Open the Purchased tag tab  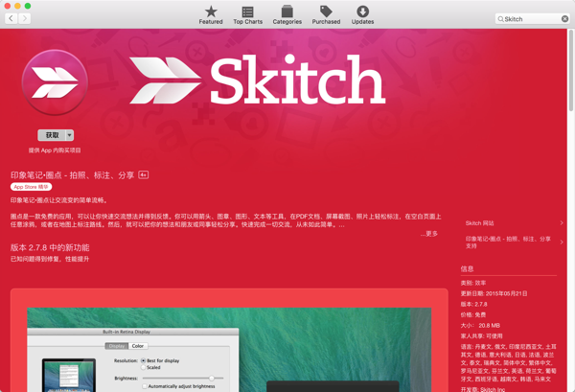pos(326,15)
